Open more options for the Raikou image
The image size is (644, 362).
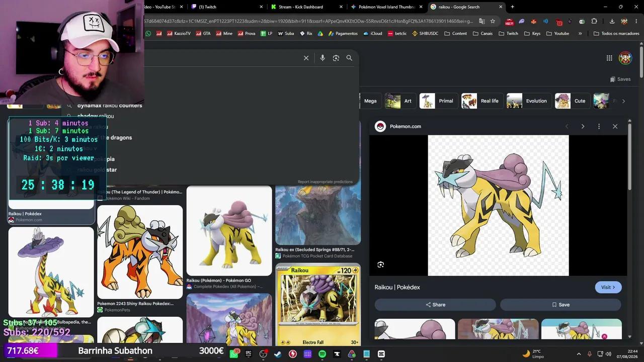point(599,126)
